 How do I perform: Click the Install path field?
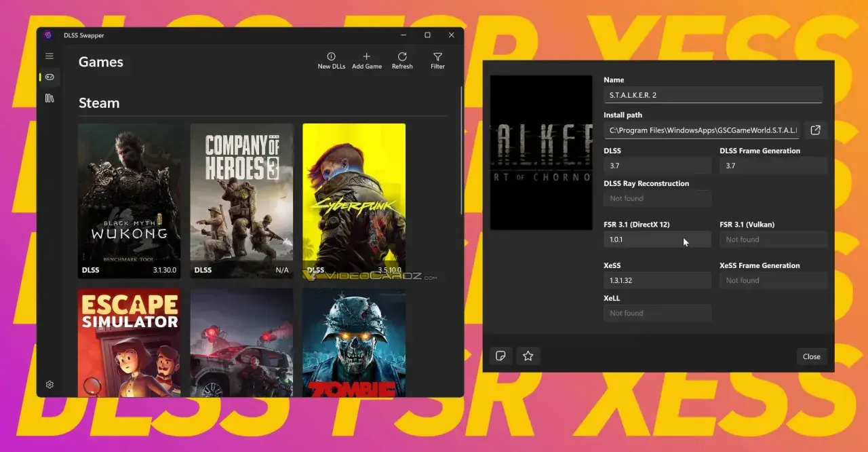(702, 130)
